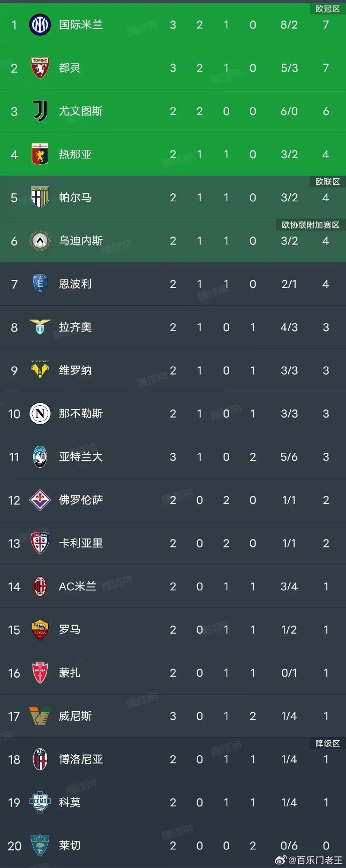346x868 pixels.
Task: Select the 亚特兰大 team name
Action: point(81,457)
